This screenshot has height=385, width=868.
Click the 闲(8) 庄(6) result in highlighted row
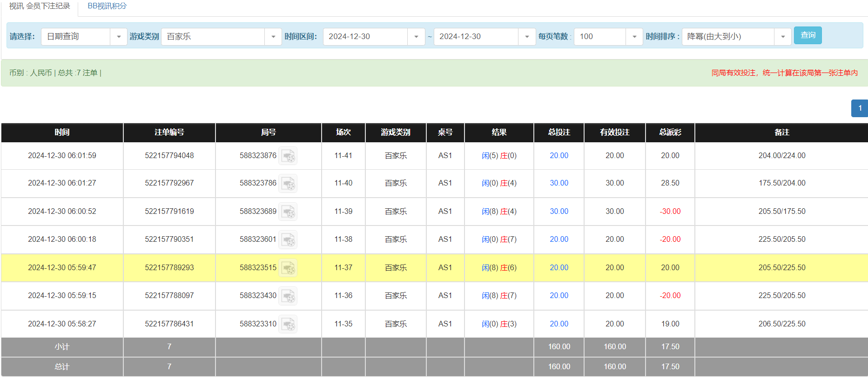[x=499, y=268]
